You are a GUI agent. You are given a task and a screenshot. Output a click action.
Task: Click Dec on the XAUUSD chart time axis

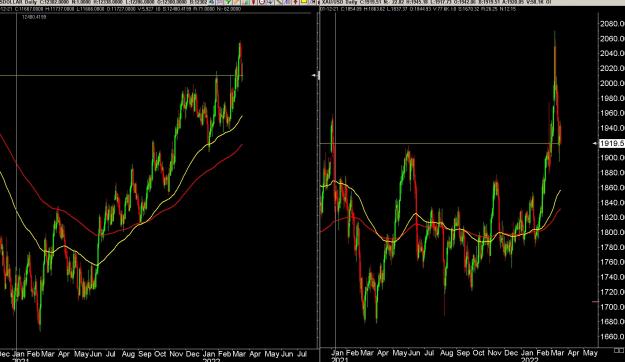click(x=511, y=353)
